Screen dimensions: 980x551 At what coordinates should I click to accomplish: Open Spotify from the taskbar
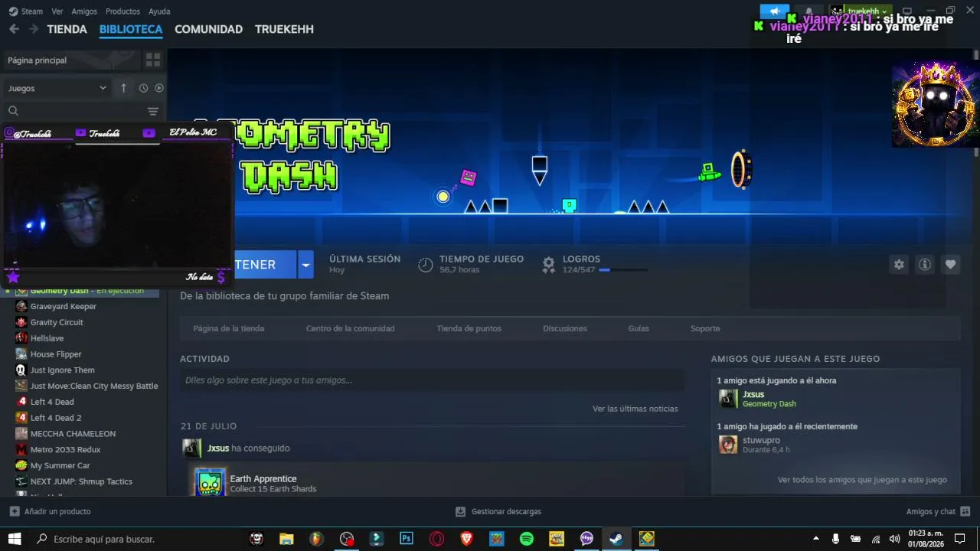coord(527,539)
